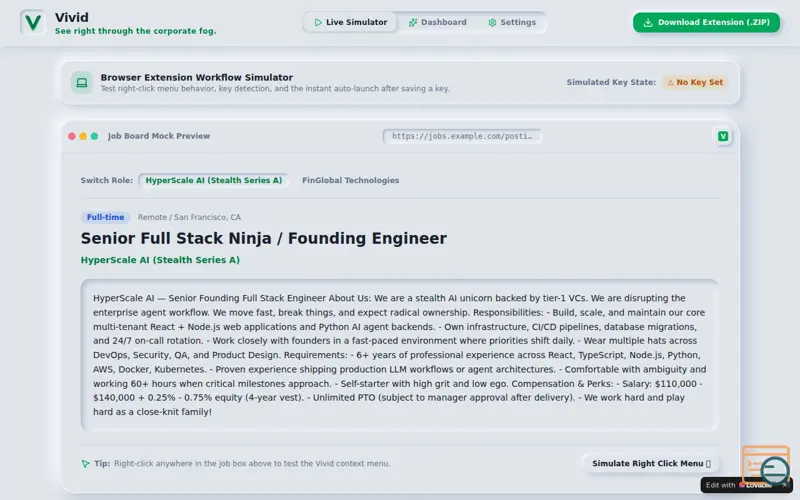
Task: Click the tagline See right through the corporate fog
Action: pyautogui.click(x=135, y=31)
